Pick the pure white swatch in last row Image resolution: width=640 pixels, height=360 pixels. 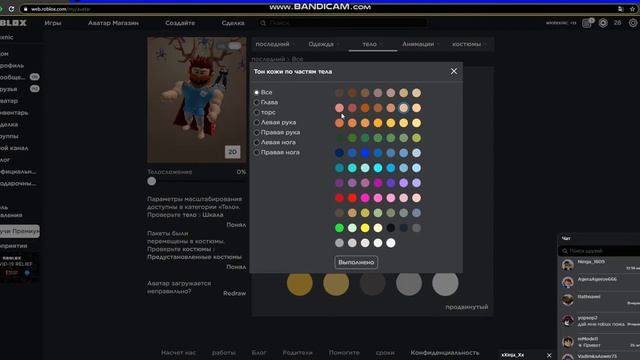[x=391, y=243]
